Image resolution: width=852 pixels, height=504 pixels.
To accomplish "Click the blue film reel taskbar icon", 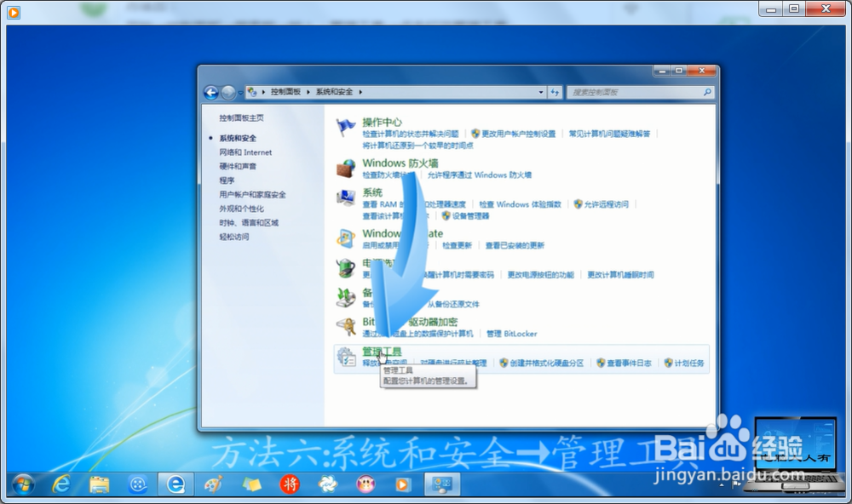I will (137, 484).
